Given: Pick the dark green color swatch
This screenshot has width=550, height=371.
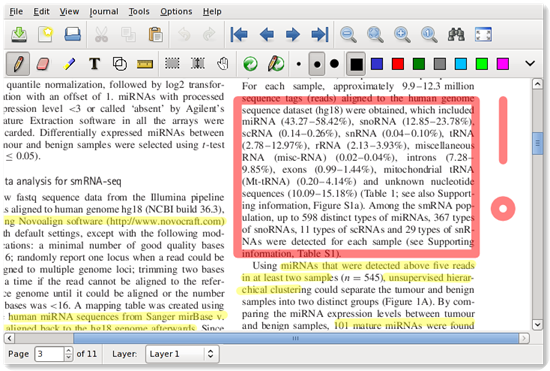Looking at the screenshot, I should pos(419,64).
